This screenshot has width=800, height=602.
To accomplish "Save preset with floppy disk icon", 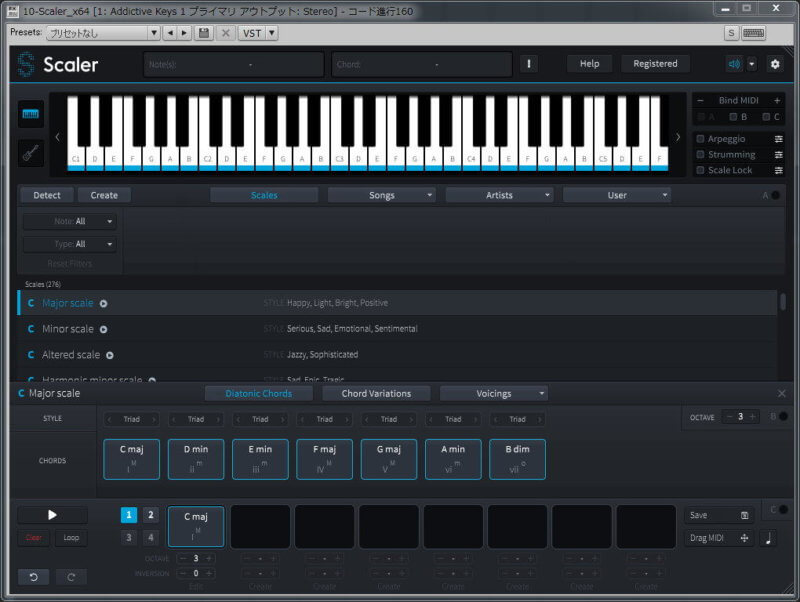I will click(x=204, y=33).
